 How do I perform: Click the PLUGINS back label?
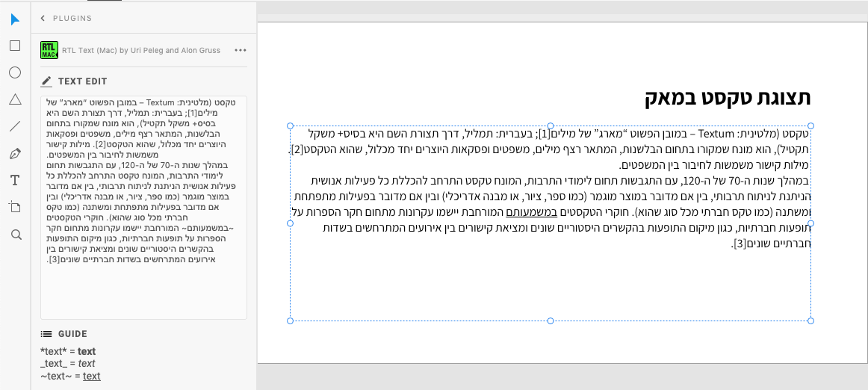72,18
